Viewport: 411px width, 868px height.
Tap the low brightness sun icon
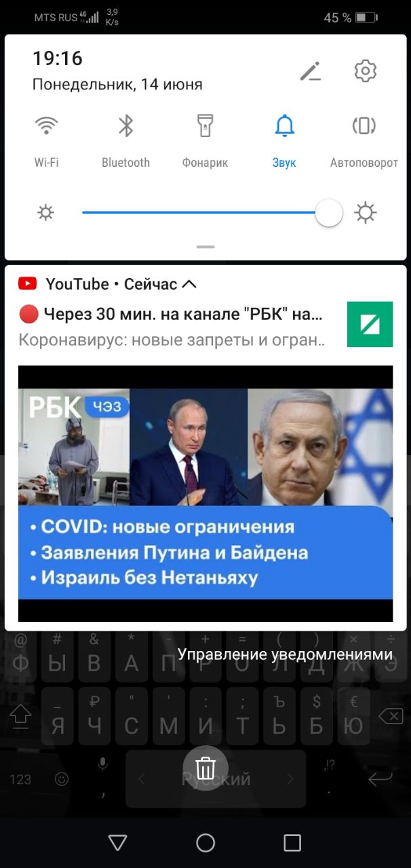45,213
